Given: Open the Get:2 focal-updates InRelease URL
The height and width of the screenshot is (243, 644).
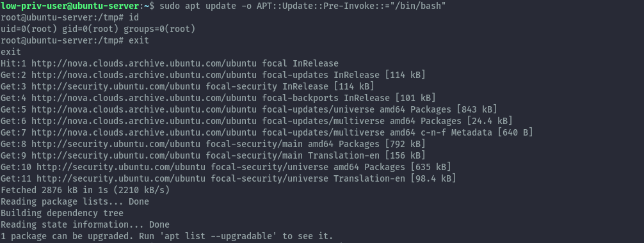Looking at the screenshot, I should click(x=144, y=75).
